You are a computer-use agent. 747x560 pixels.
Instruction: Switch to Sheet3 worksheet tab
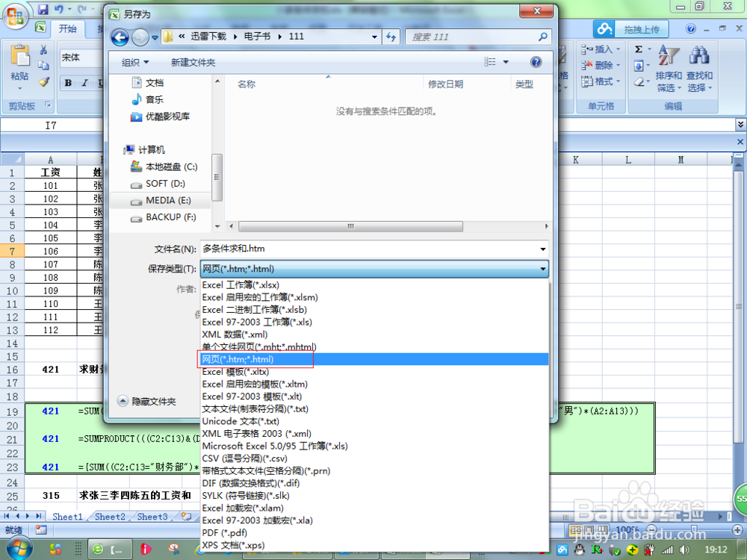tap(152, 516)
